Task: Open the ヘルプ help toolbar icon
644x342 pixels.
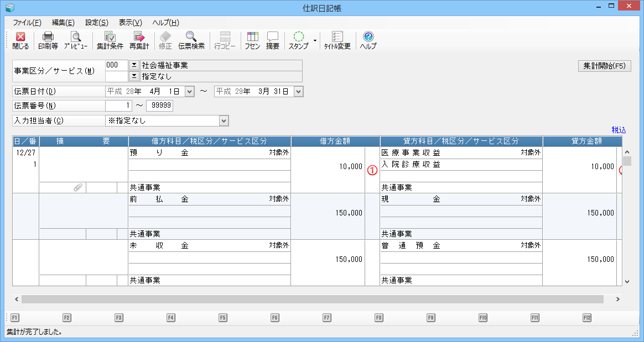Action: point(368,41)
